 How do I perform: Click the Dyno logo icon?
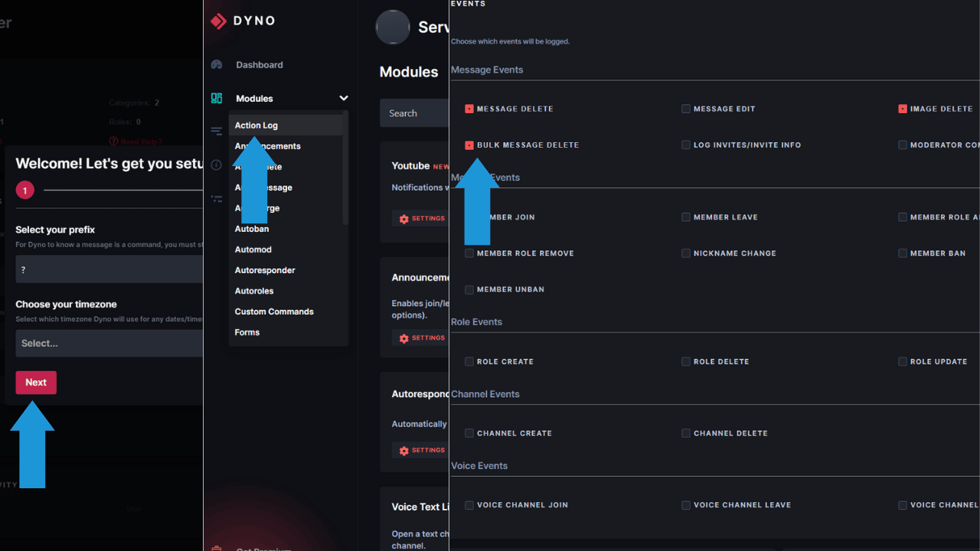coord(219,21)
